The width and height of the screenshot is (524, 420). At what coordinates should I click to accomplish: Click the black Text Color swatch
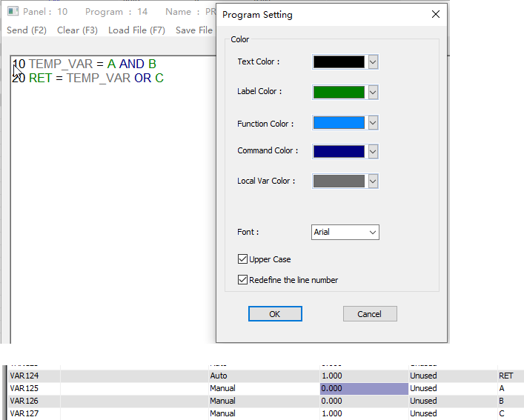tap(339, 62)
